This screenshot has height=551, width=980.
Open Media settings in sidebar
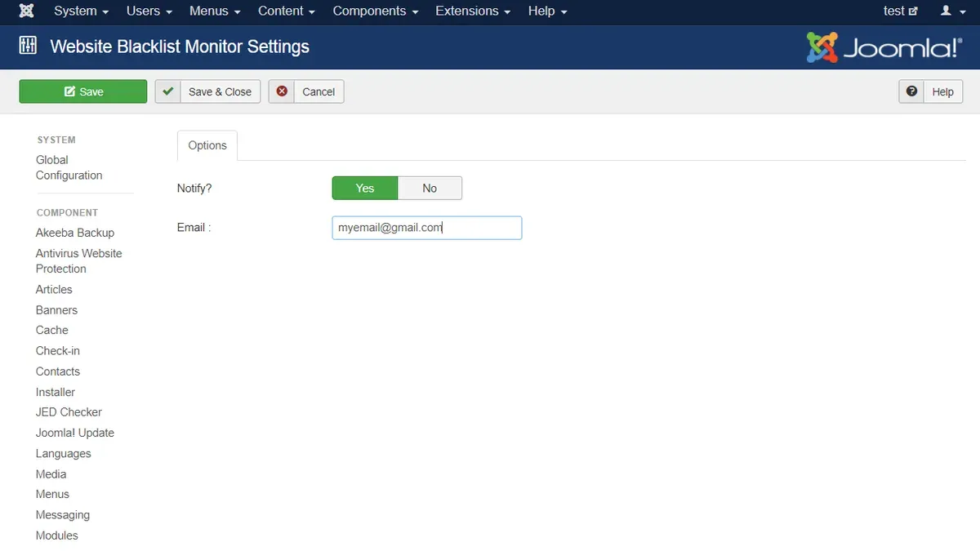click(51, 473)
